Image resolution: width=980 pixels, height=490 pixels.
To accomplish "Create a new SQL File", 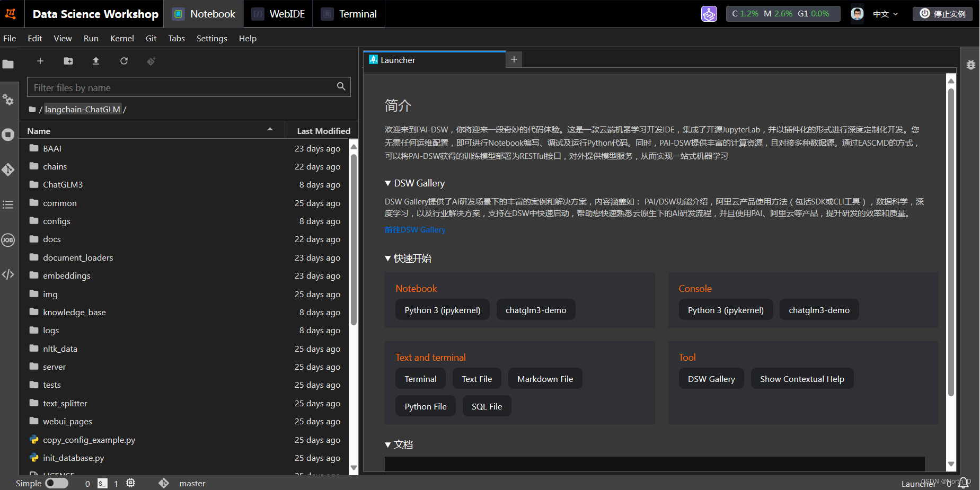I will coord(487,406).
